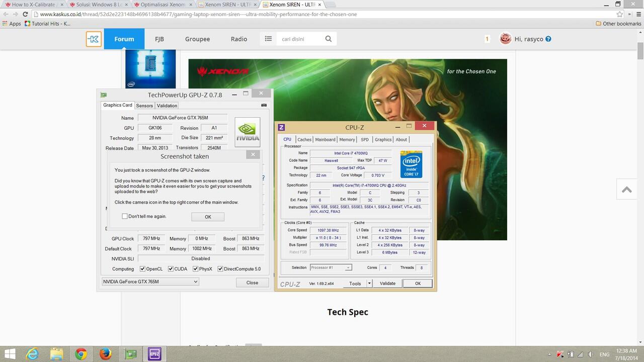
Task: Click the Kaskus logo icon
Action: point(94,39)
